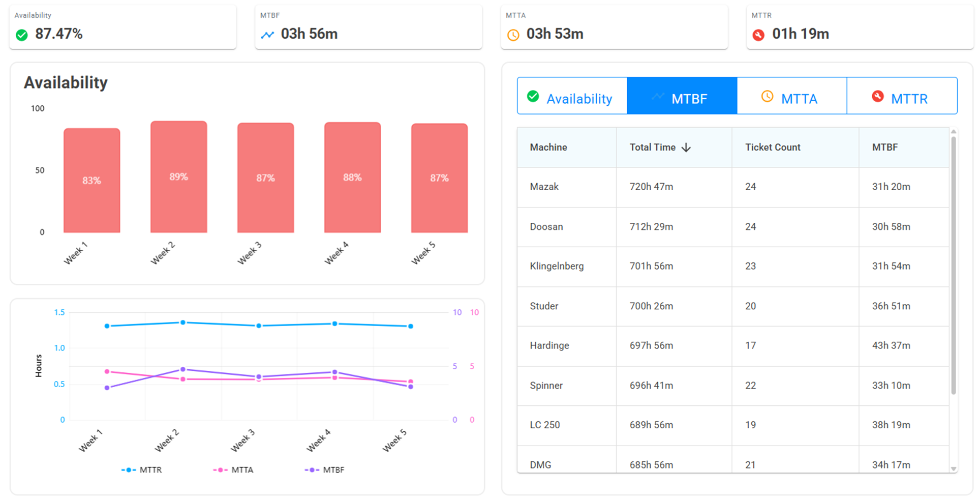The width and height of the screenshot is (980, 500).
Task: Click the green check icon inside Availability tab
Action: [533, 96]
